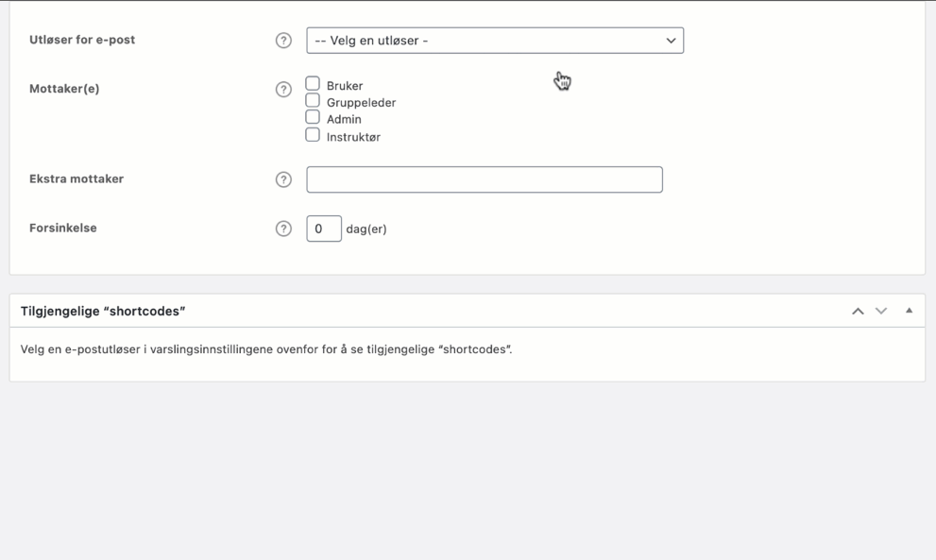The image size is (936, 560).
Task: Click the "Mottaker(e)" field label
Action: click(x=64, y=89)
